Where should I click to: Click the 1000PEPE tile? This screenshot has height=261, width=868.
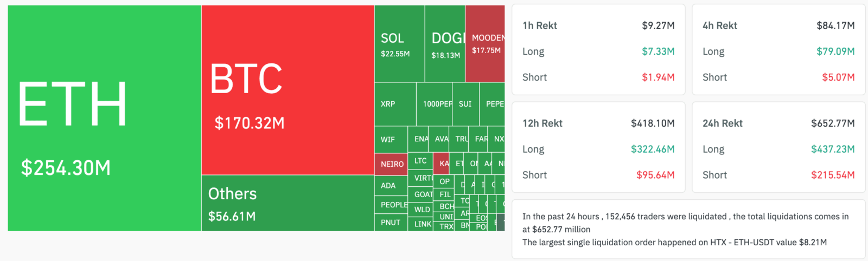point(435,104)
